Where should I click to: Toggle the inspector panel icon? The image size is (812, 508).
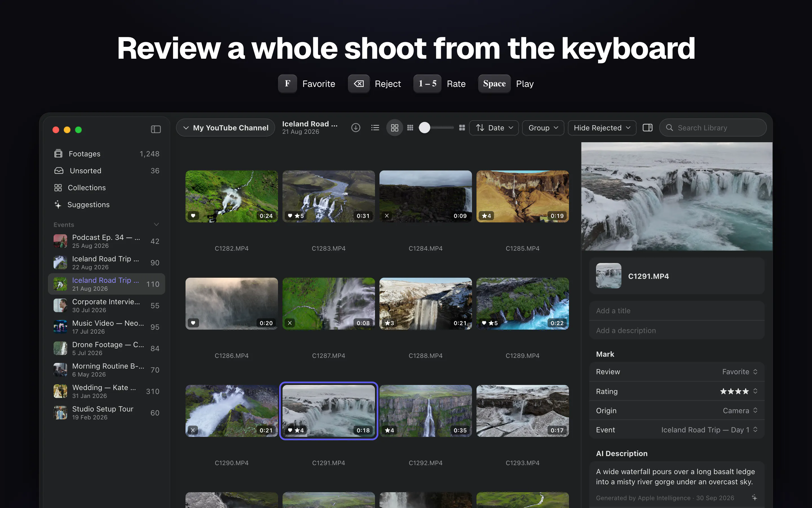(x=648, y=128)
